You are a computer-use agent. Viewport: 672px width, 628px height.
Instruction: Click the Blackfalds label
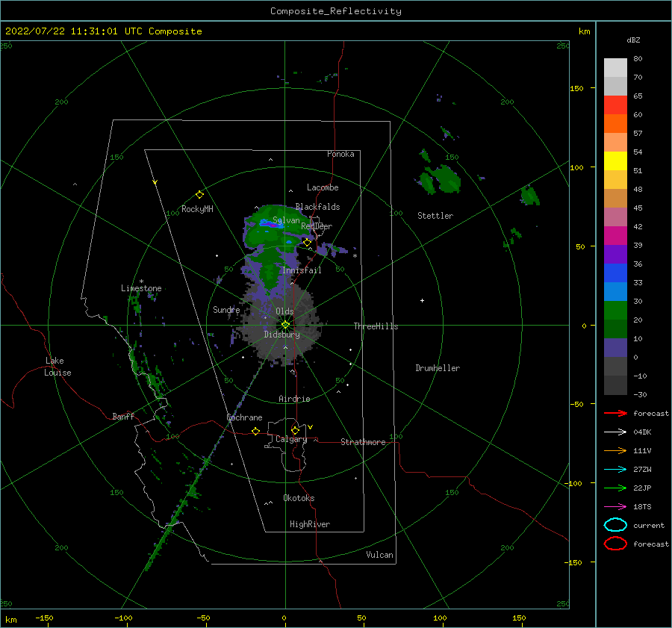317,207
